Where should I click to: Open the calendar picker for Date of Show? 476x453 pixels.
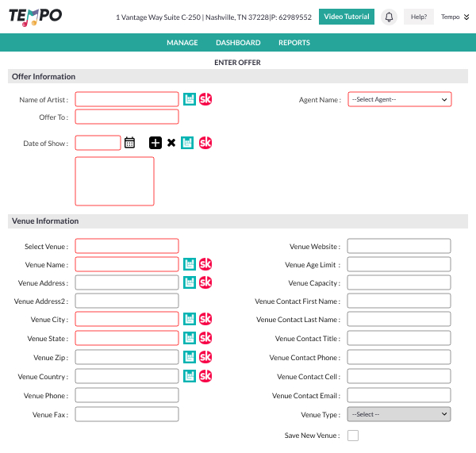(130, 143)
